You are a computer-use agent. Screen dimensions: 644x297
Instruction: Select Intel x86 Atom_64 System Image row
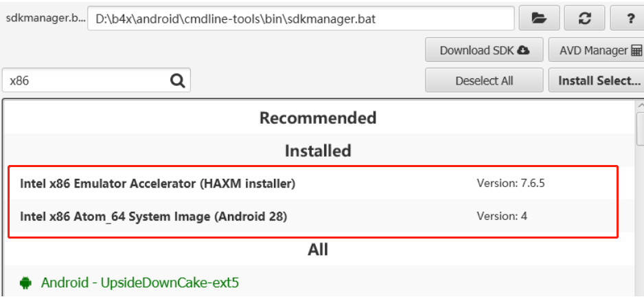[154, 217]
